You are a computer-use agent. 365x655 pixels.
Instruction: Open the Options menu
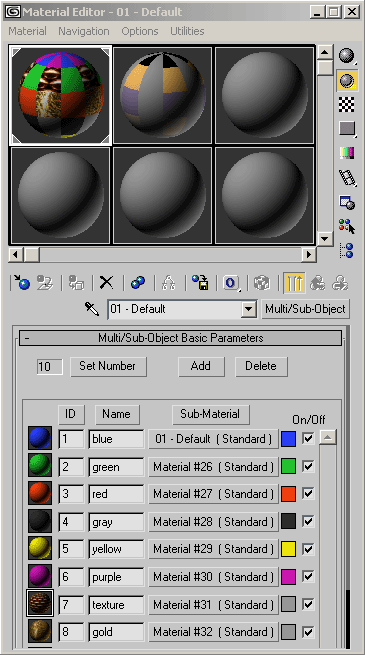[140, 31]
